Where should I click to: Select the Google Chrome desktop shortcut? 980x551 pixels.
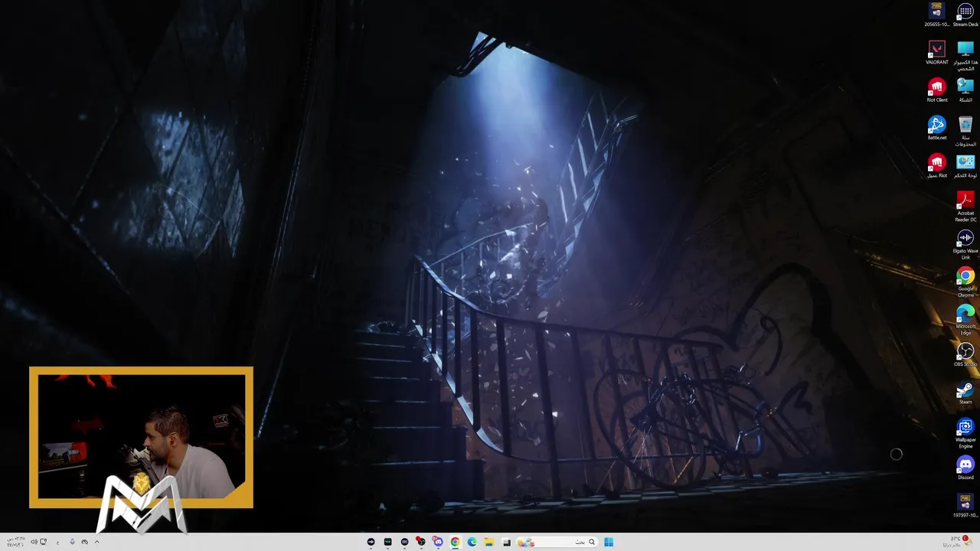(x=965, y=282)
